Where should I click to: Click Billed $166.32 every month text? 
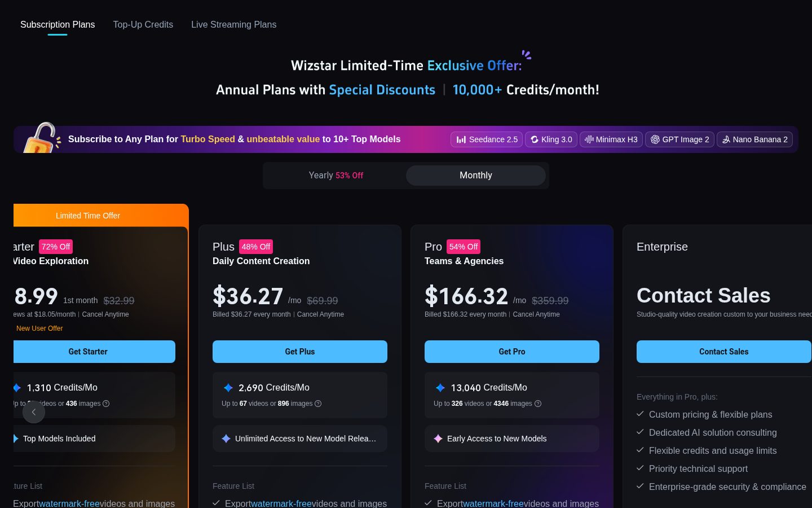point(465,314)
